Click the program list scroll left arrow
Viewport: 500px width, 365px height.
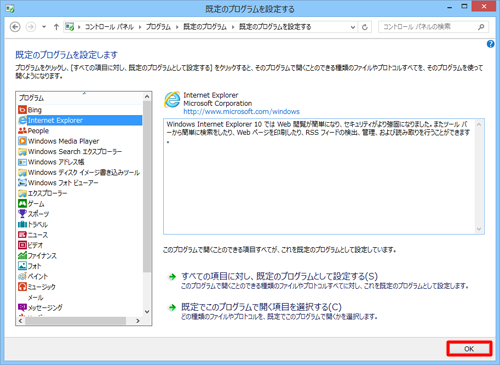pyautogui.click(x=21, y=321)
